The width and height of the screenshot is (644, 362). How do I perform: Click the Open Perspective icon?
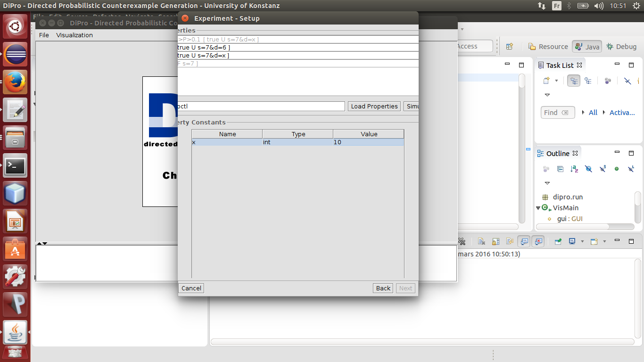(509, 47)
